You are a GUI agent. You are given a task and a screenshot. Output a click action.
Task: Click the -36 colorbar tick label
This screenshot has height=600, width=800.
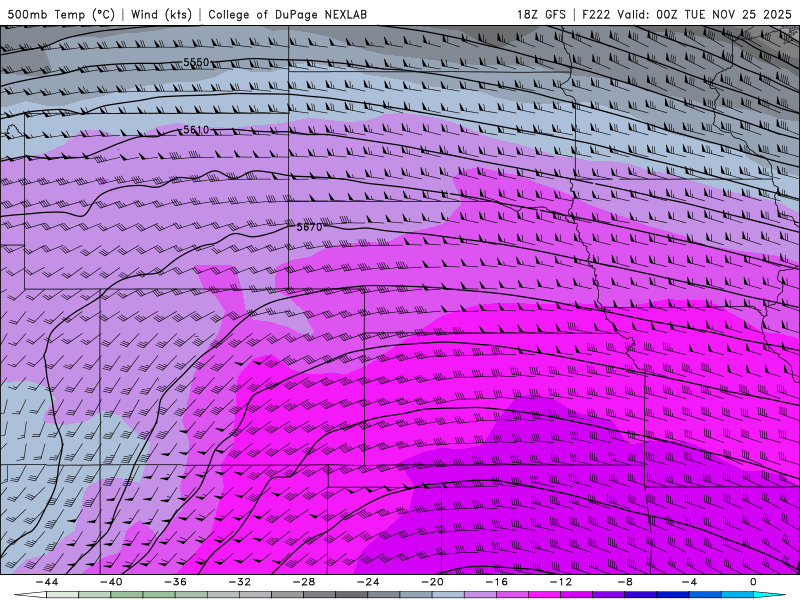(176, 582)
